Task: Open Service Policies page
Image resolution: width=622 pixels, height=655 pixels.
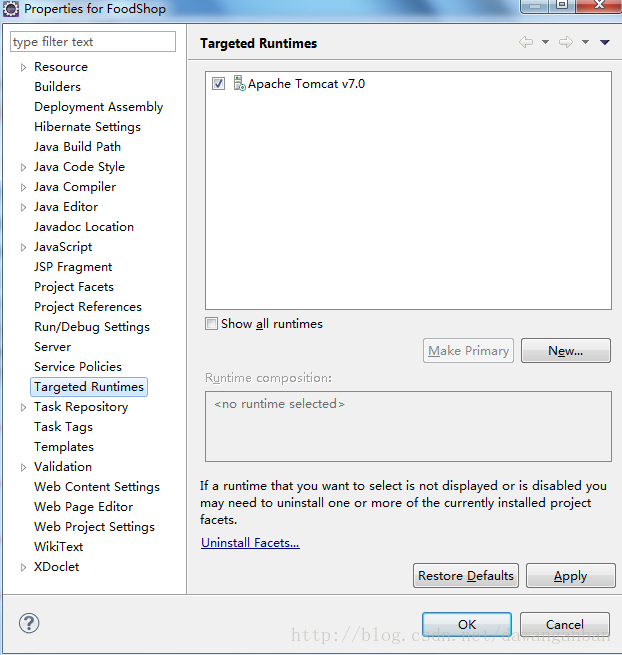Action: 78,367
